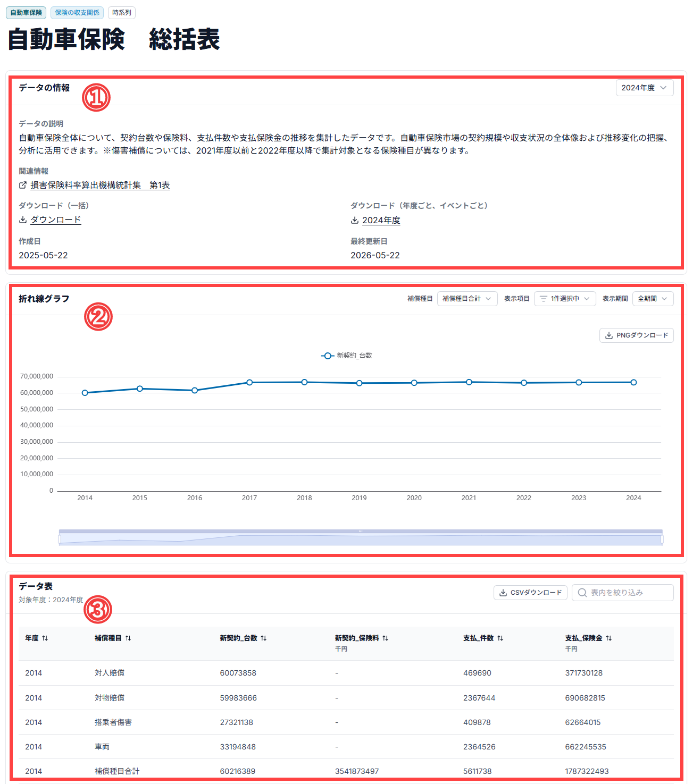Click the CSVダウンロード button
Screen dimensions: 693x784
[530, 593]
